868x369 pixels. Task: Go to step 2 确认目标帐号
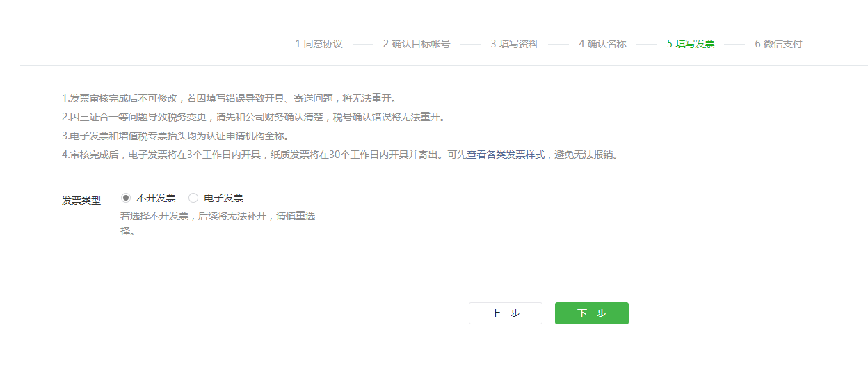coord(416,44)
